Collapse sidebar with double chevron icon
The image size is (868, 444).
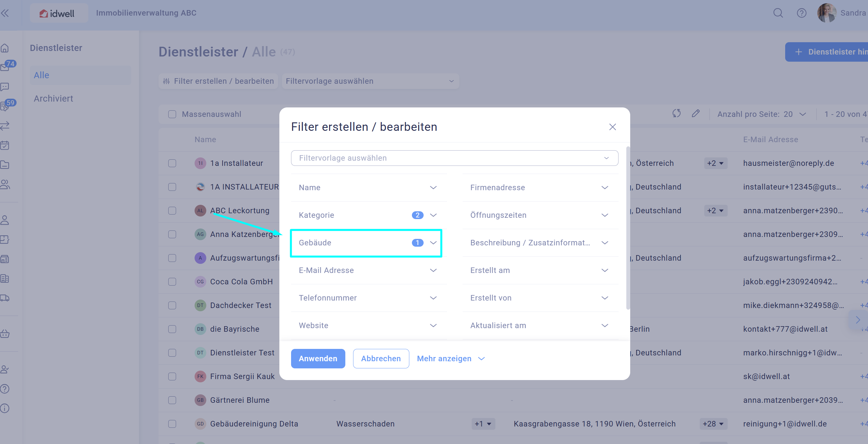(5, 13)
